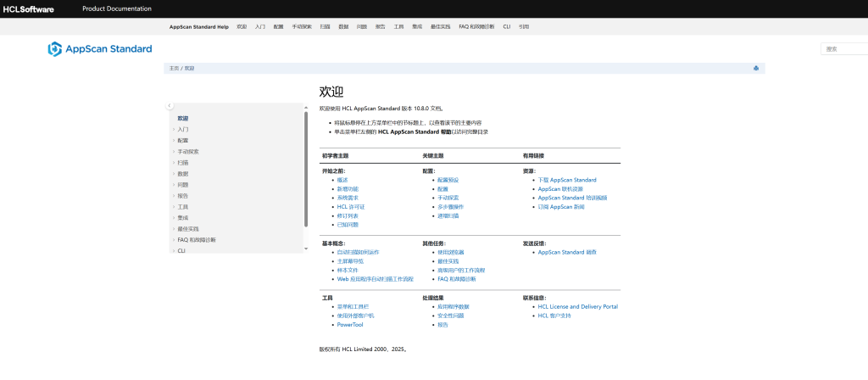Expand the FAQ 和故障诊断 sidebar node
Viewport: 868px width, 380px height.
pos(174,240)
